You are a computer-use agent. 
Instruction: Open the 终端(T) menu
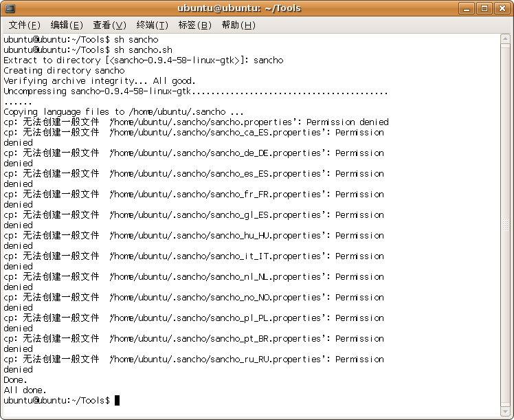152,25
